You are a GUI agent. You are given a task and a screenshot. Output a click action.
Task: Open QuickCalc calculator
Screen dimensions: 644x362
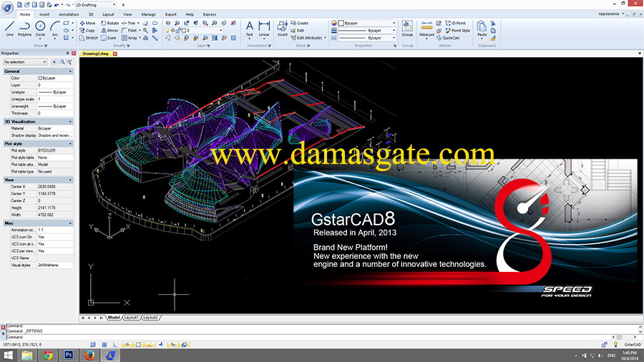click(x=448, y=38)
